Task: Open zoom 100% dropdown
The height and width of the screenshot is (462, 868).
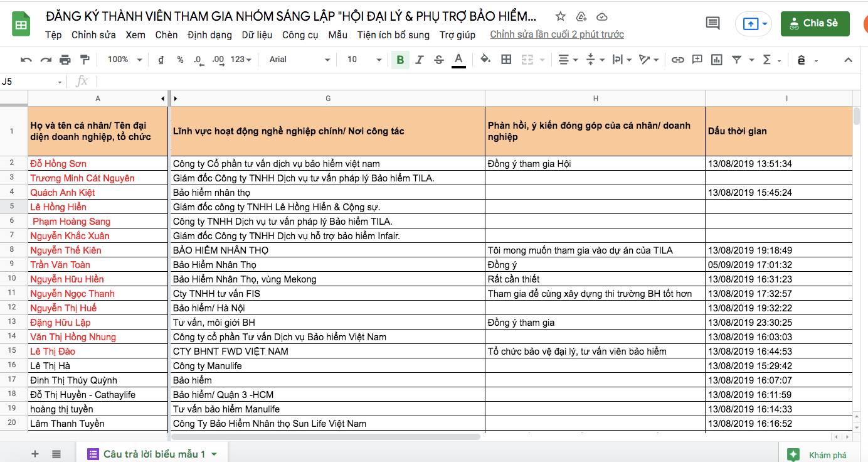Action: click(x=125, y=60)
